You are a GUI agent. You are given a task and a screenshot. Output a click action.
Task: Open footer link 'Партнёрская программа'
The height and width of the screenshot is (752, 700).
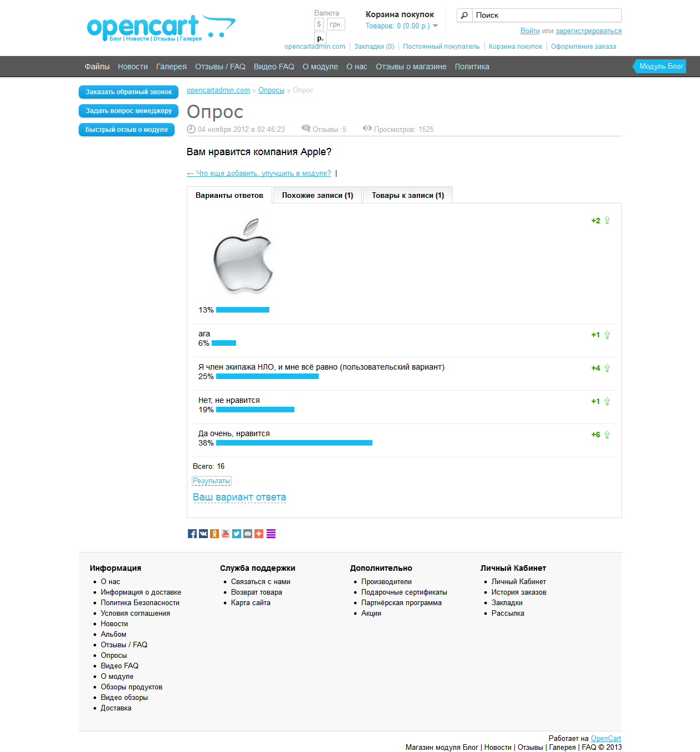pyautogui.click(x=401, y=603)
